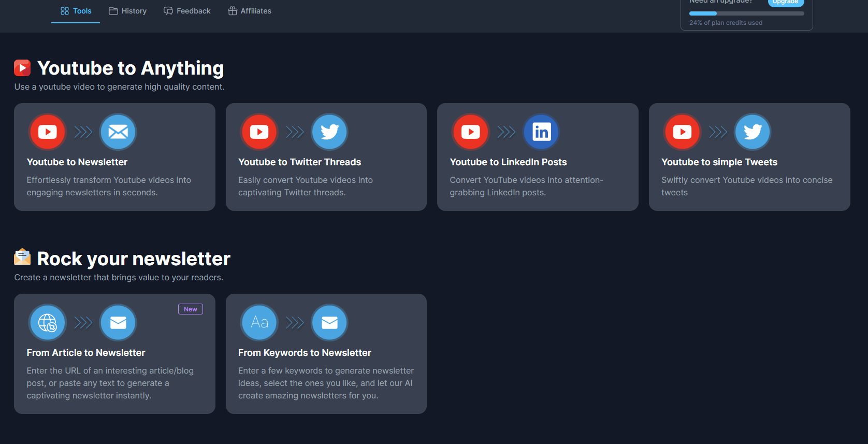This screenshot has height=444, width=868.
Task: Click the LinkedIn icon in LinkedIn Posts card
Action: 541,132
